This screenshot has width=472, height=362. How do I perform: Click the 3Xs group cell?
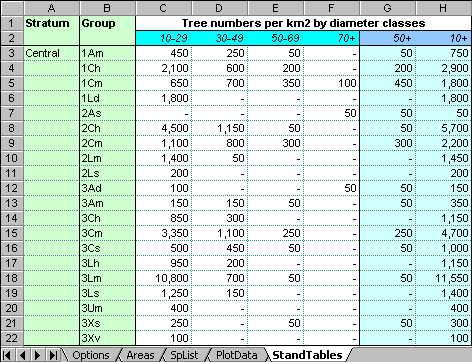107,323
